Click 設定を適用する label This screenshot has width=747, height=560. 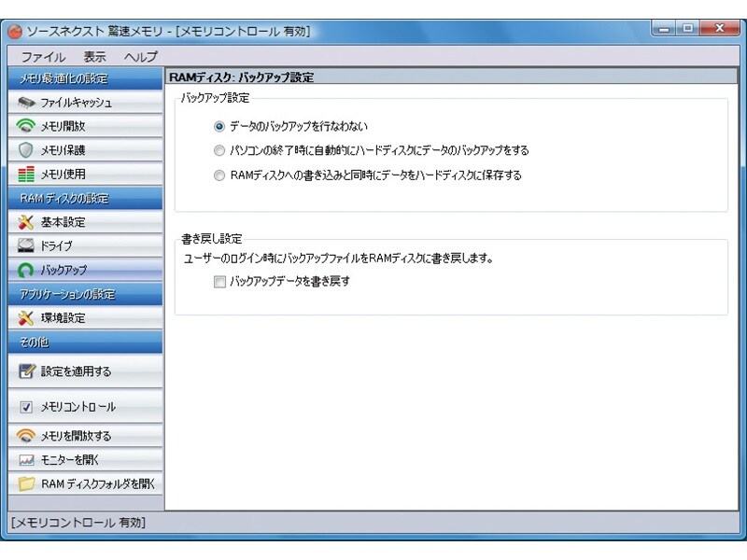click(76, 371)
